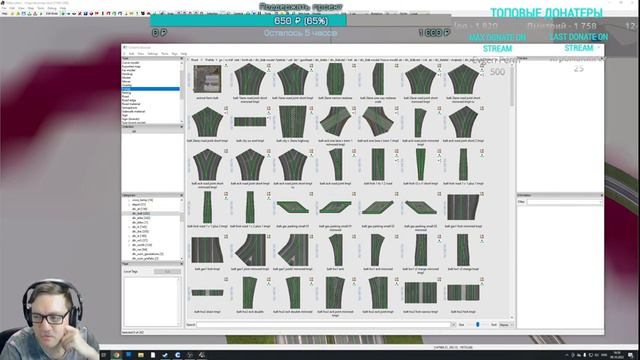Viewport: 640px width, 360px height.
Task: Click the 'Prefab' filter chip above the grid
Action: 209,60
